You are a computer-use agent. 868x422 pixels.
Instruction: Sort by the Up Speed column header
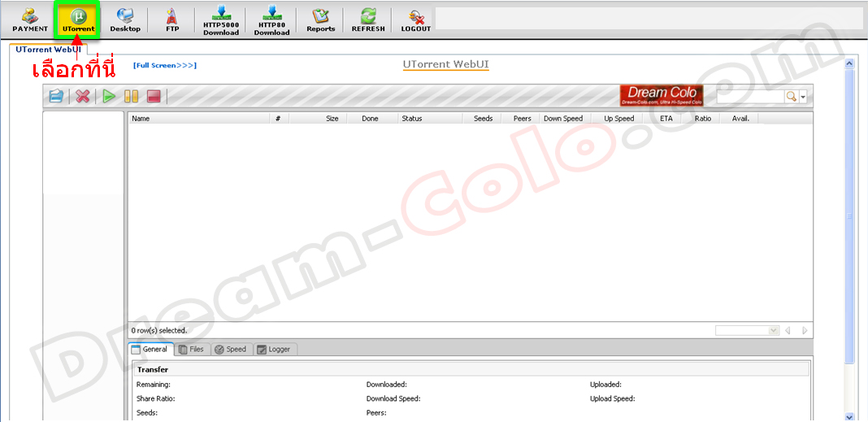[x=617, y=119]
